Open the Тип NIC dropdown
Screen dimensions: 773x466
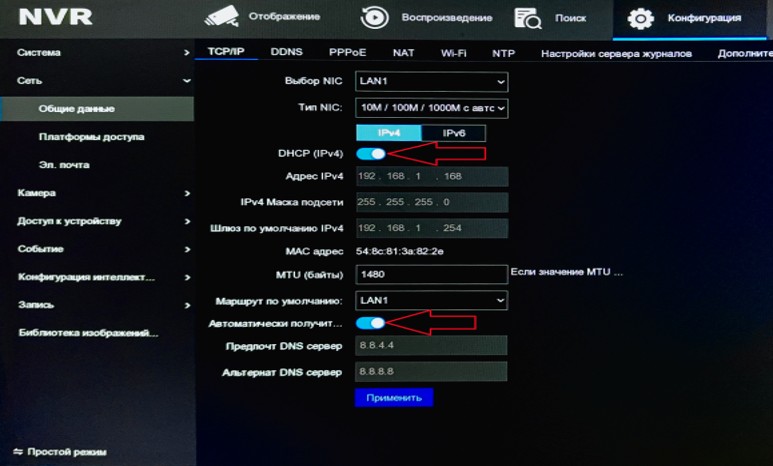(x=431, y=108)
